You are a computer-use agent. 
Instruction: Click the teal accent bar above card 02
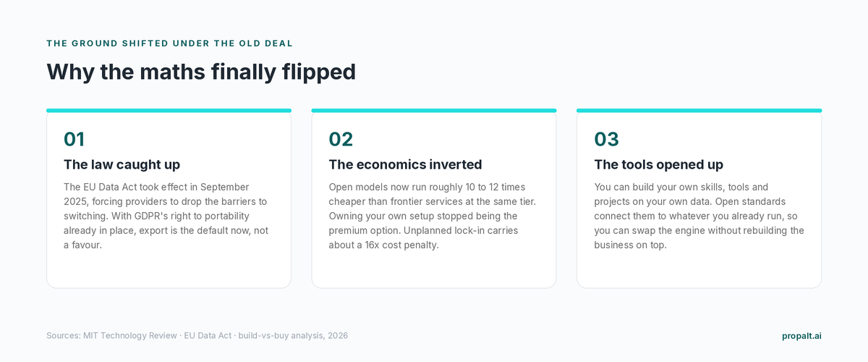[434, 111]
